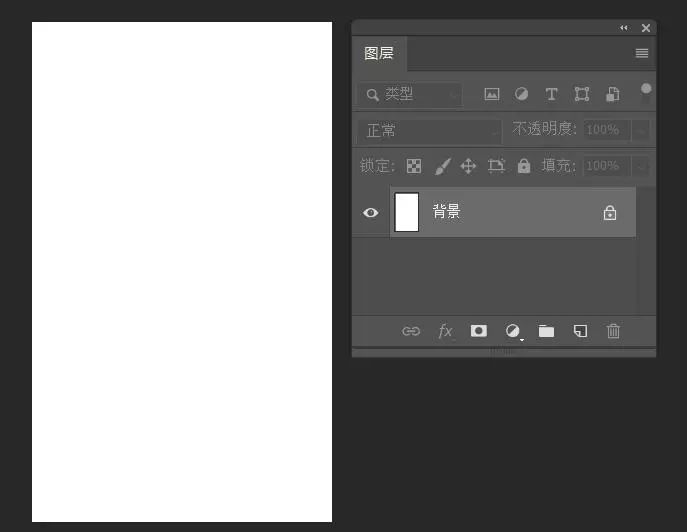This screenshot has width=687, height=532.
Task: Open the 类型 filter type dropdown
Action: tap(410, 94)
